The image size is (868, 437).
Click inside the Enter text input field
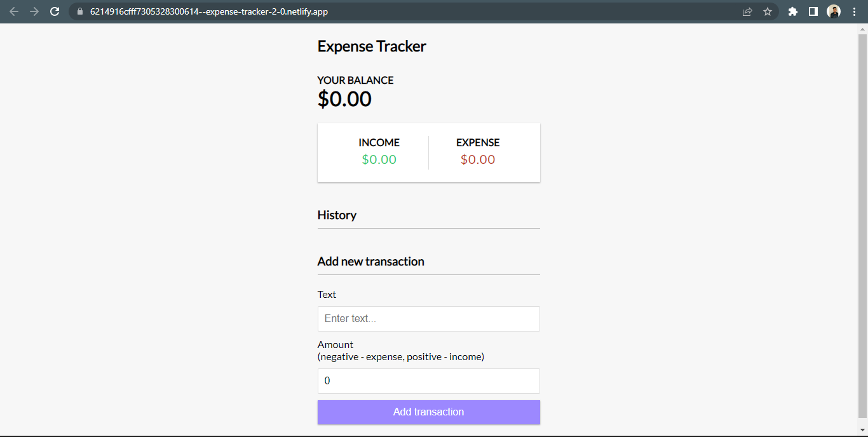click(428, 318)
